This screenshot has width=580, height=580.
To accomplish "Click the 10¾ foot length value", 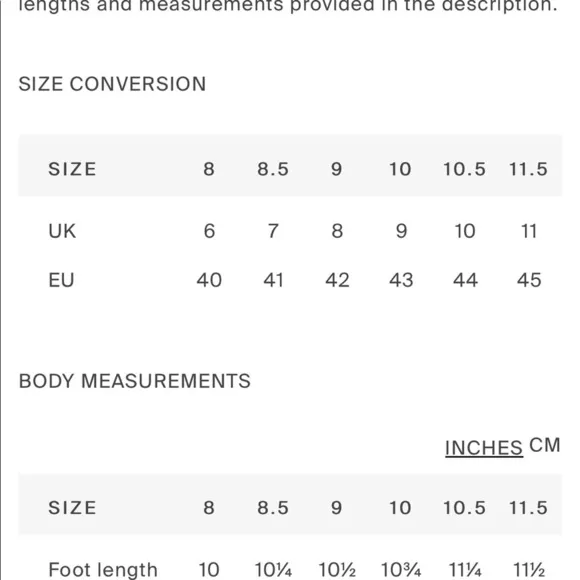I will click(x=401, y=570).
